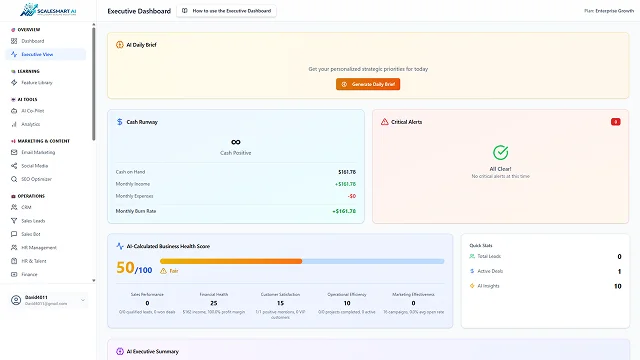Click the 50/100 health score value

(x=134, y=268)
